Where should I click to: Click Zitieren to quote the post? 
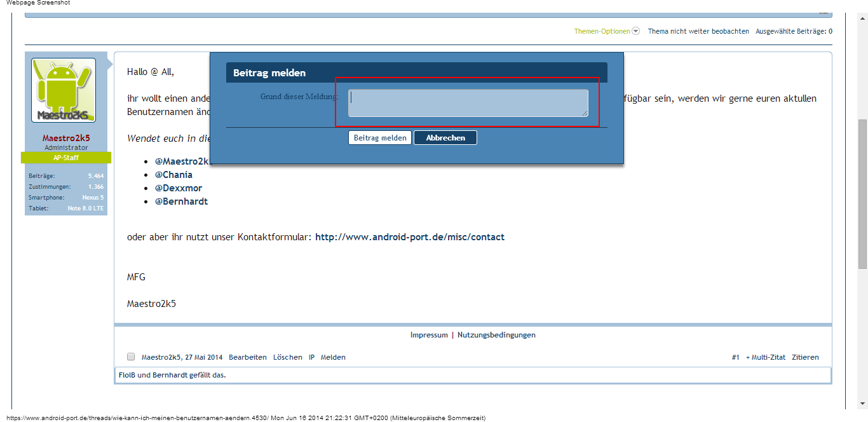click(x=805, y=357)
